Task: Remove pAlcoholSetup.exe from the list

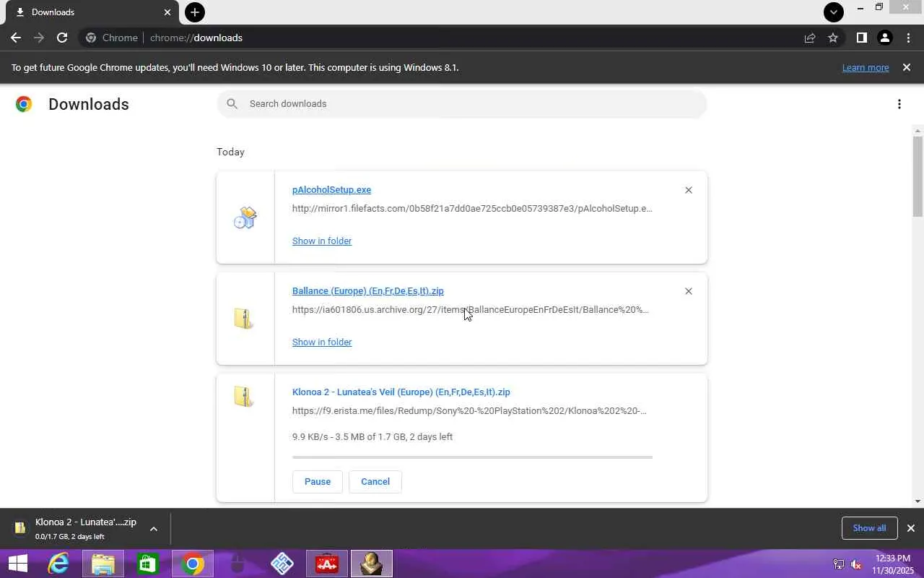Action: tap(689, 190)
